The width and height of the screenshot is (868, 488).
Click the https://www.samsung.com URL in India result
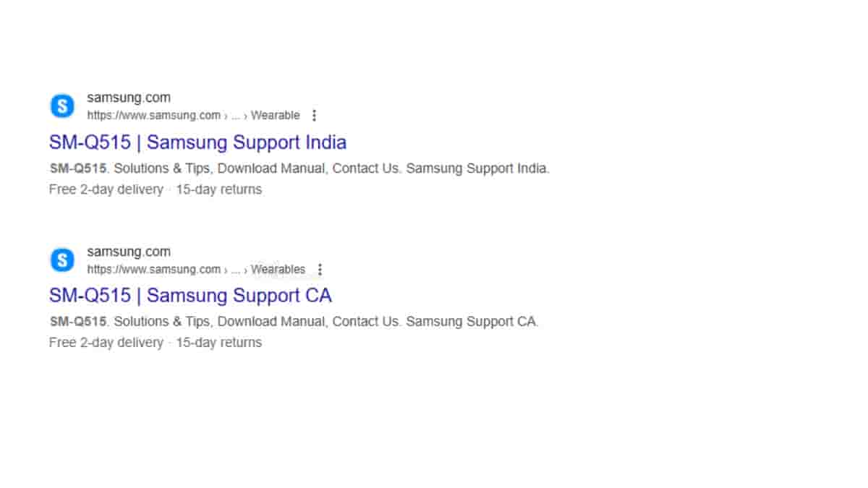(153, 116)
